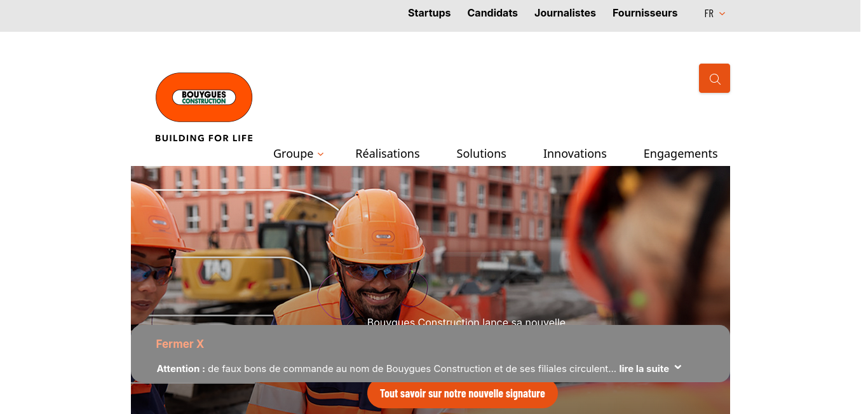Click the chevron next to FR
The image size is (868, 414).
pos(722,13)
